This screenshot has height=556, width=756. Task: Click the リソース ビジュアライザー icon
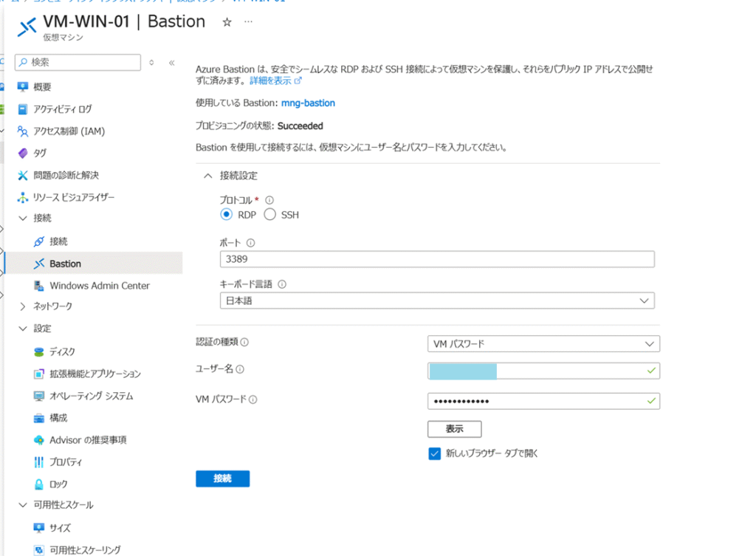(x=23, y=197)
